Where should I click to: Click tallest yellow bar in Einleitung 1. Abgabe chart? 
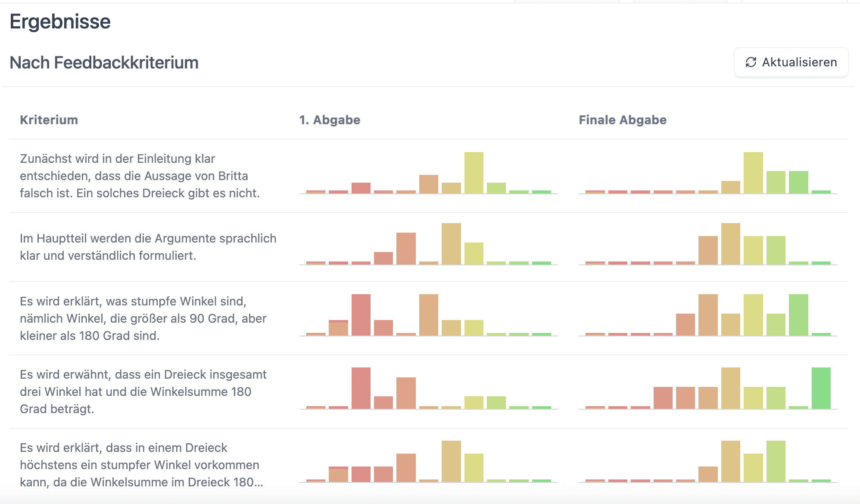pyautogui.click(x=474, y=173)
